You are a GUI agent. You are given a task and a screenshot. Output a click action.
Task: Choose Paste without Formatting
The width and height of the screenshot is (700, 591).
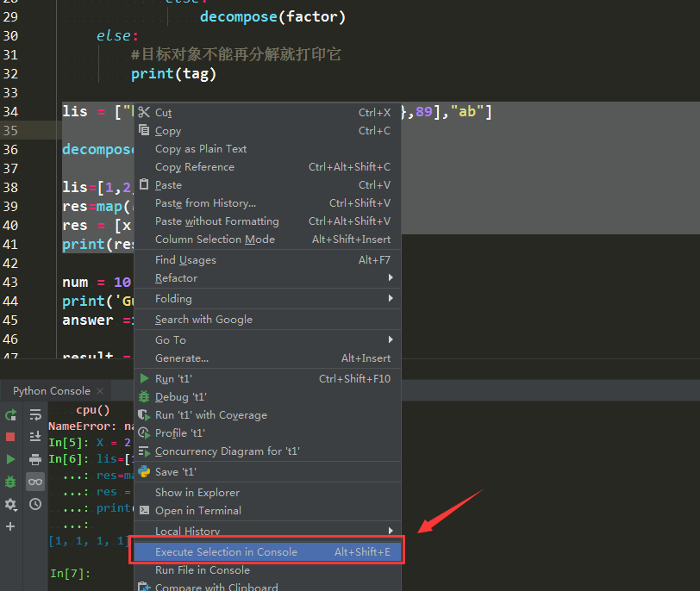pyautogui.click(x=267, y=221)
